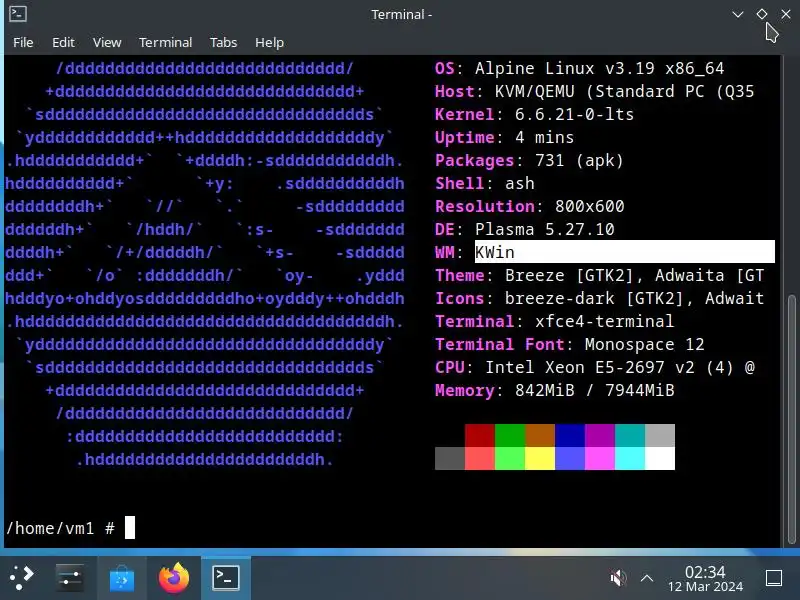
Task: Minimize the Terminal window
Action: 738,14
